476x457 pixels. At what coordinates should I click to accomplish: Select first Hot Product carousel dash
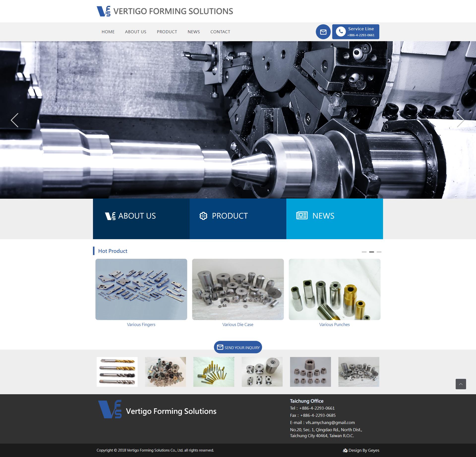[364, 252]
